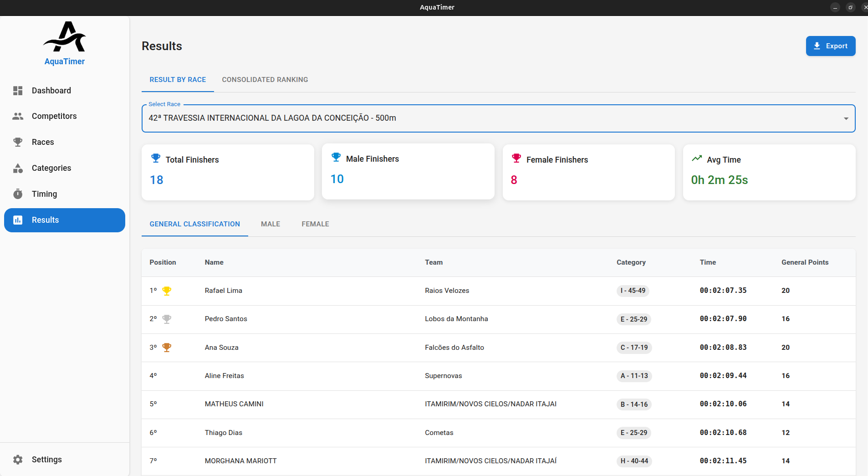Image resolution: width=868 pixels, height=476 pixels.
Task: Switch to the Female classification tab
Action: pos(315,224)
